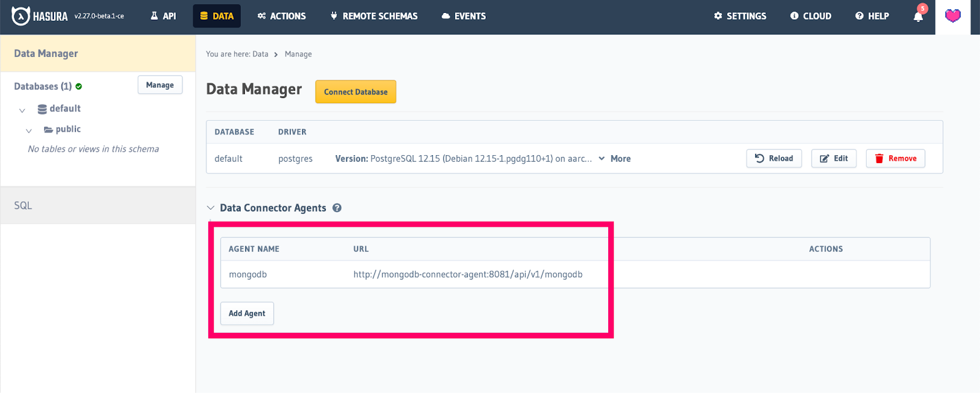Click the mongodb-connector-agent URL text
This screenshot has height=393, width=980.
(468, 275)
